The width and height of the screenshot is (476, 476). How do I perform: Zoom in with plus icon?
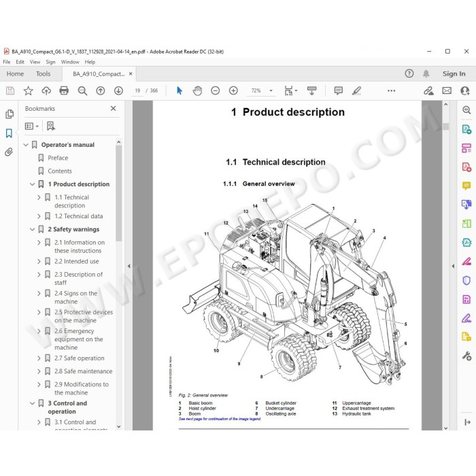[233, 90]
